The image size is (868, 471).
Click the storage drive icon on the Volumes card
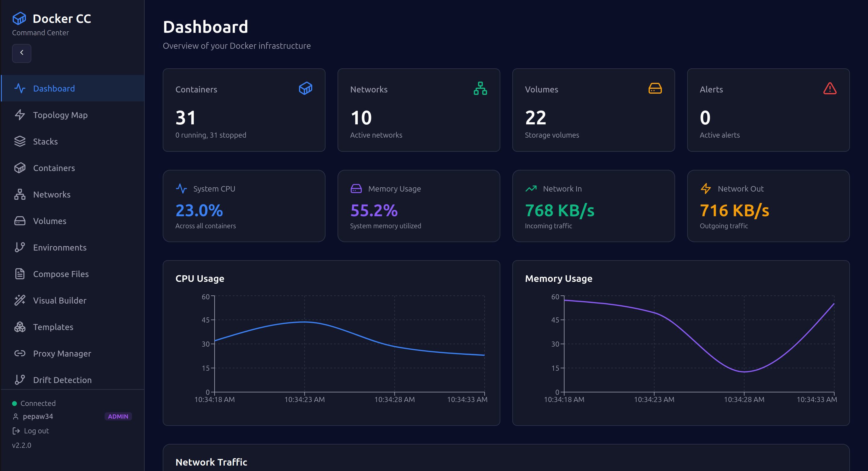655,89
